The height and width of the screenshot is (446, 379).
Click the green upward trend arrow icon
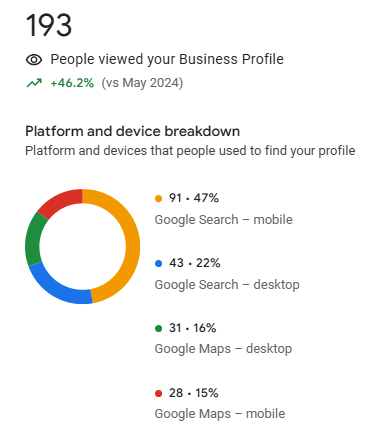tap(34, 83)
